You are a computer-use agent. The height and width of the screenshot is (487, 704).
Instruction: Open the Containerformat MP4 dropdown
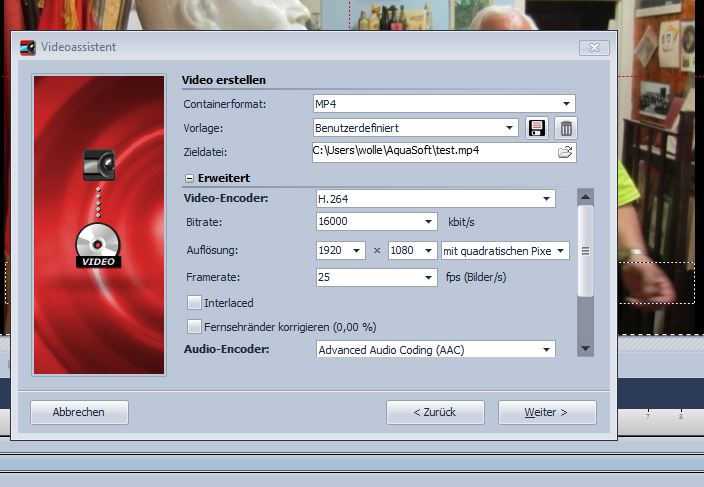click(567, 104)
